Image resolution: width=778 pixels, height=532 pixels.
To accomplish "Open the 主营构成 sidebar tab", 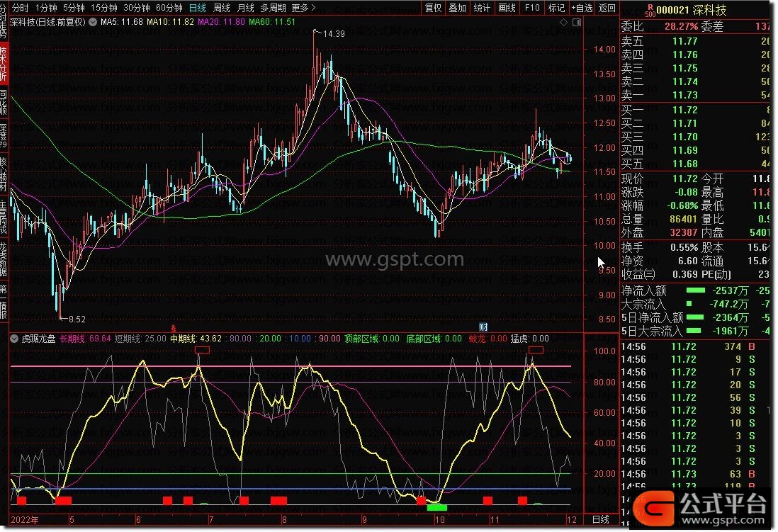I will (x=4, y=217).
